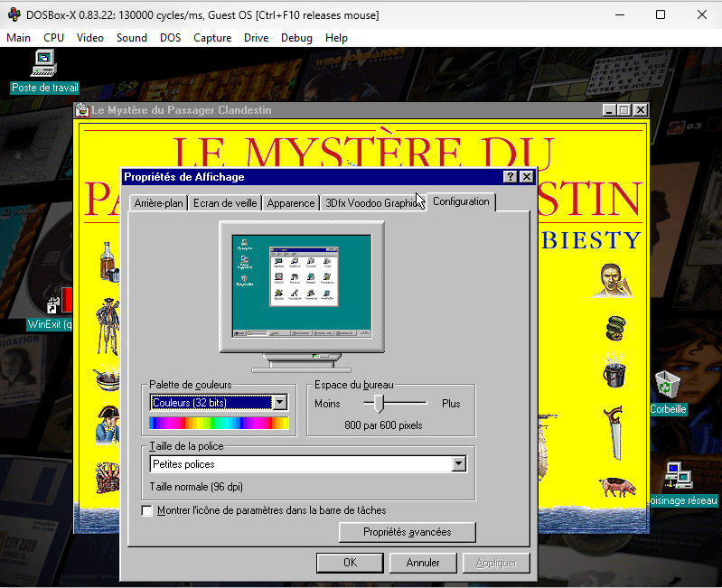
Task: Open the Video menu
Action: pyautogui.click(x=89, y=38)
